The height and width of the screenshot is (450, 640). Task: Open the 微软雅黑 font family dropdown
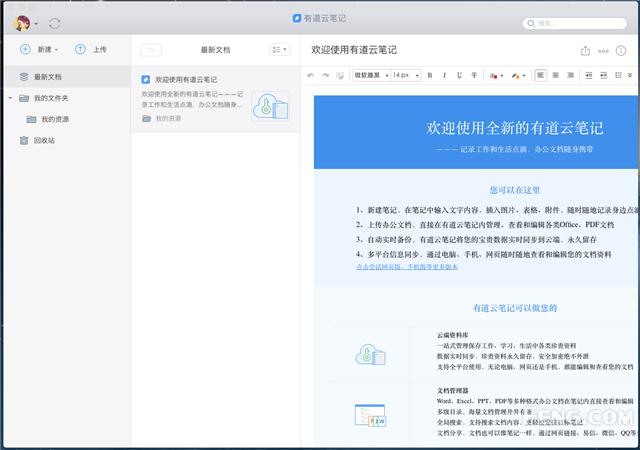coord(371,75)
